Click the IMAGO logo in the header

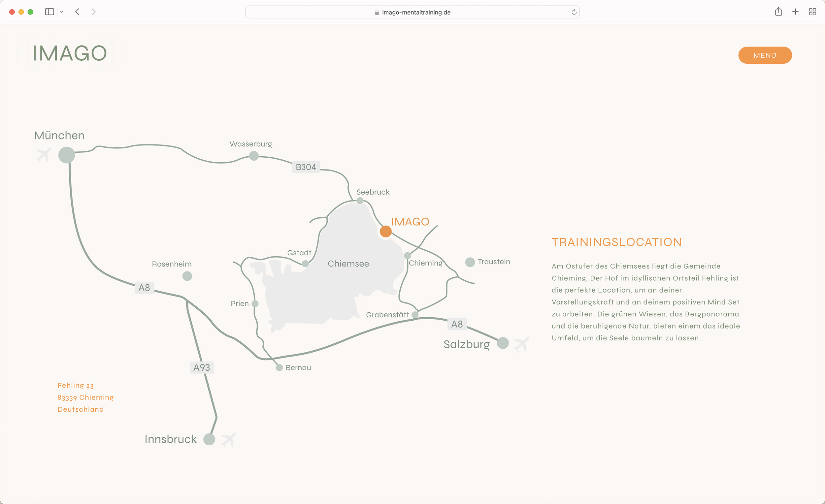pos(70,53)
